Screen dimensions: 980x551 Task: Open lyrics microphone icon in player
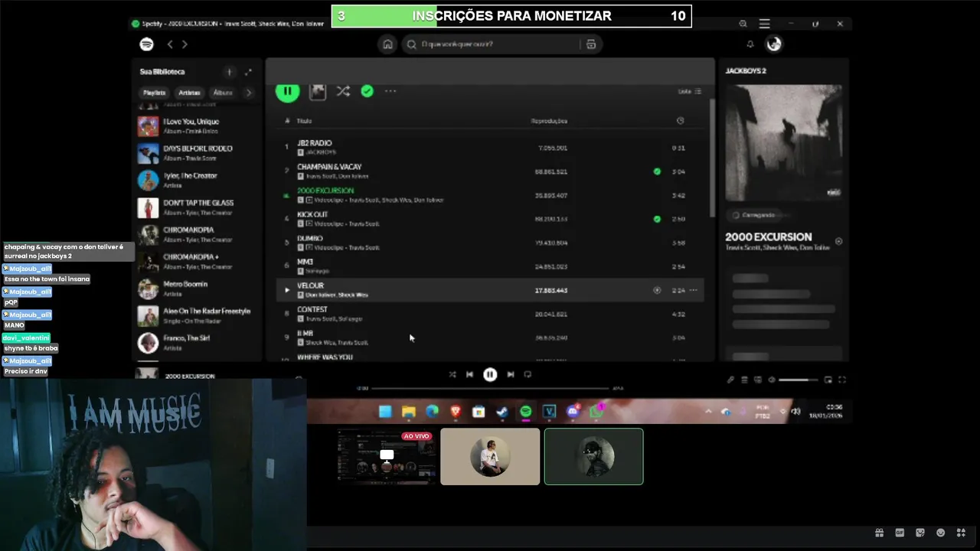[730, 380]
